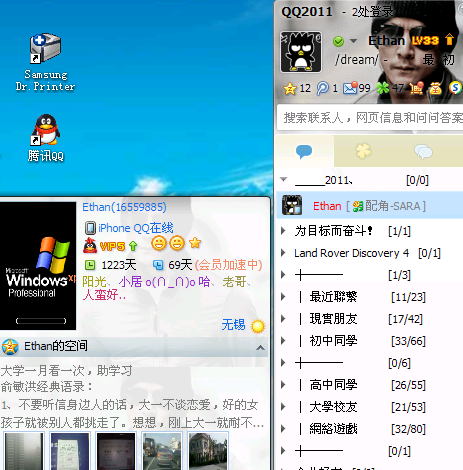Click the Windows XP profile picture
The width and height of the screenshot is (463, 470).
tap(38, 266)
